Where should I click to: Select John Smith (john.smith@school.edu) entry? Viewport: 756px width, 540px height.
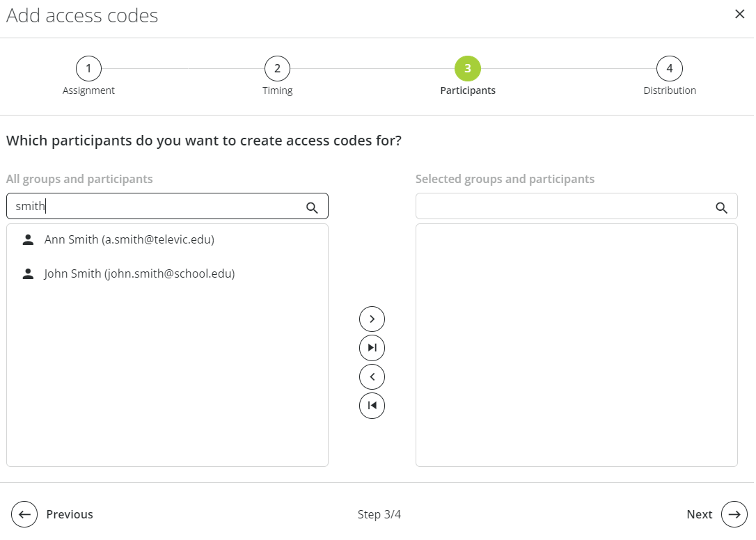[x=167, y=274]
